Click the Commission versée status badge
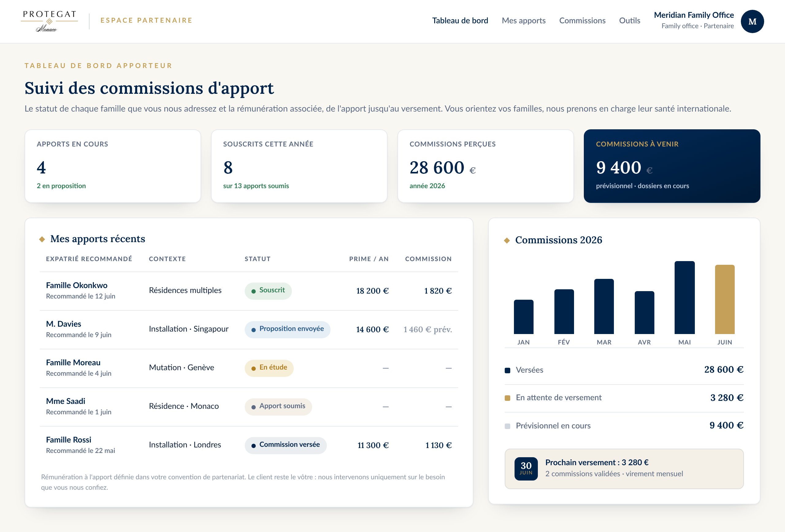 pyautogui.click(x=286, y=445)
